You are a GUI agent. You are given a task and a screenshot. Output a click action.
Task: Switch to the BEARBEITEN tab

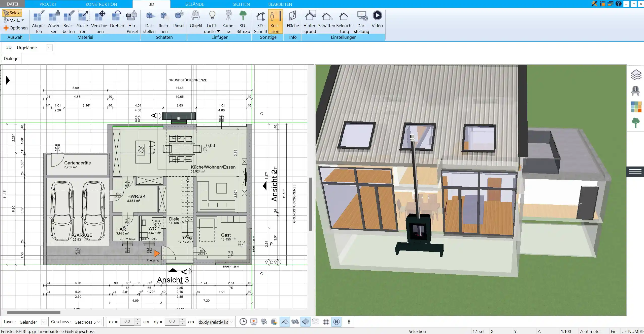[280, 4]
